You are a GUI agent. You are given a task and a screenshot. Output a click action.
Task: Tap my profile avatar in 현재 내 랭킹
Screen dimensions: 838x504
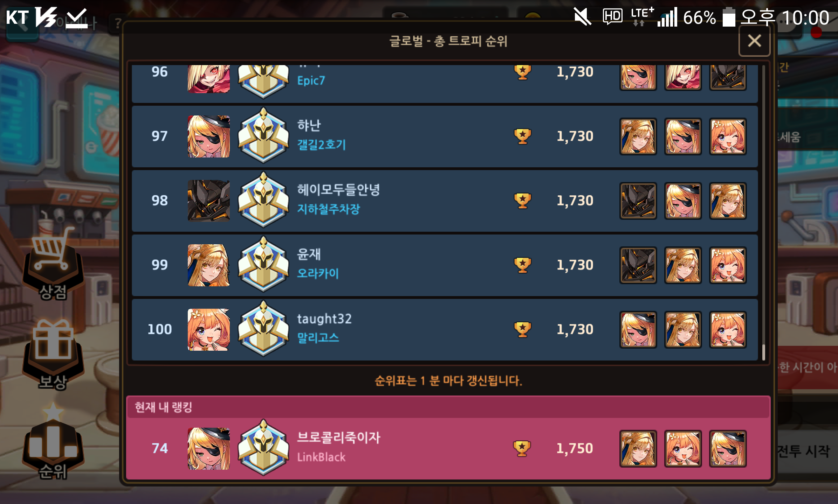pos(209,449)
